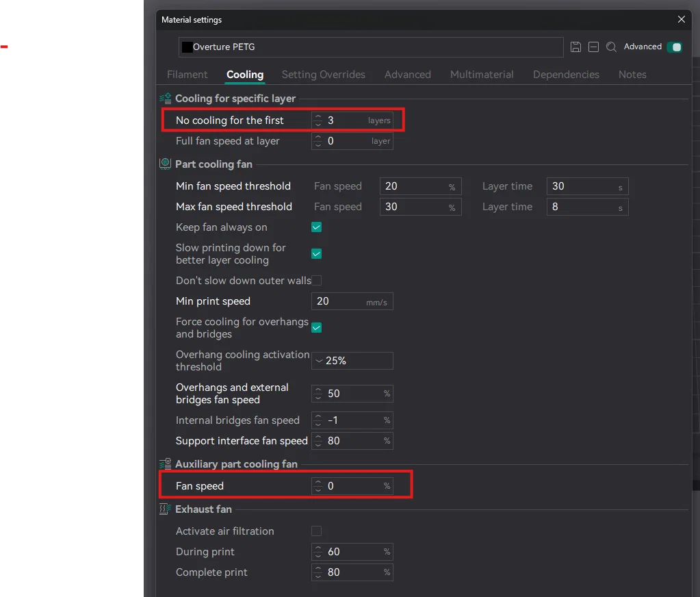Go to the Multimaterial tab

(482, 75)
